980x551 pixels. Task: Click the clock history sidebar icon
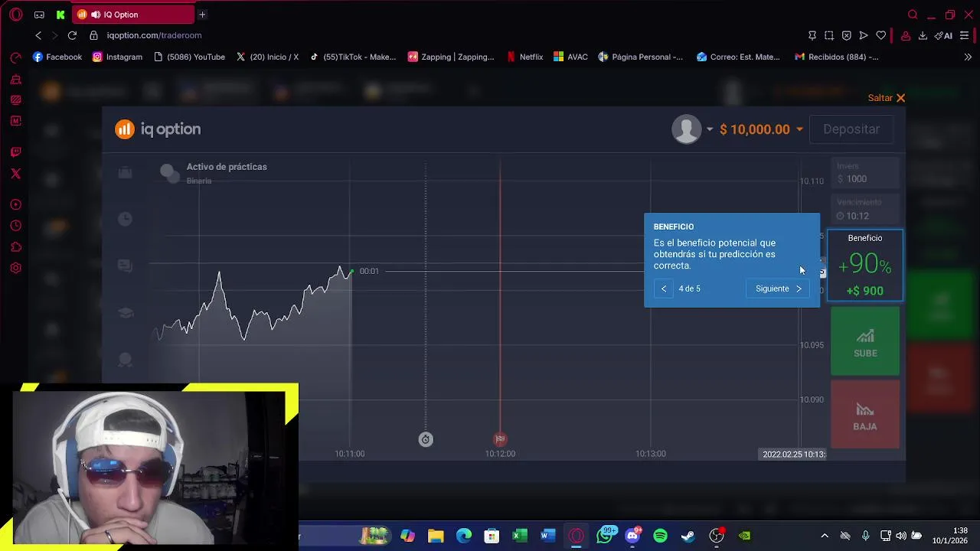pyautogui.click(x=125, y=220)
